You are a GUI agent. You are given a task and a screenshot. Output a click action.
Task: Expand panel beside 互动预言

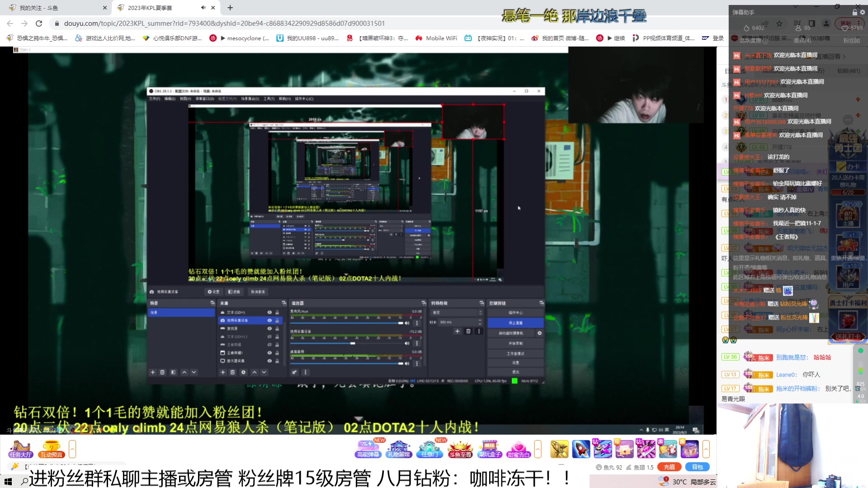(72, 449)
